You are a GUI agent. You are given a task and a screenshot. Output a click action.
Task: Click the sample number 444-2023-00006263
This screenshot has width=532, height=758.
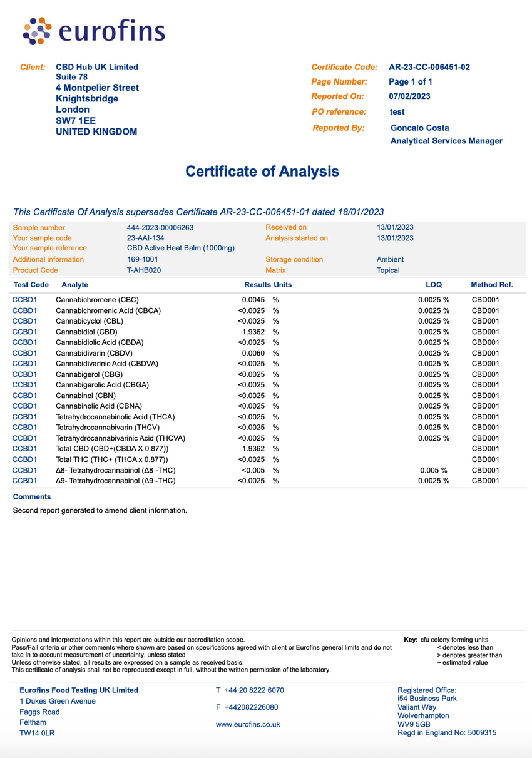coord(160,227)
